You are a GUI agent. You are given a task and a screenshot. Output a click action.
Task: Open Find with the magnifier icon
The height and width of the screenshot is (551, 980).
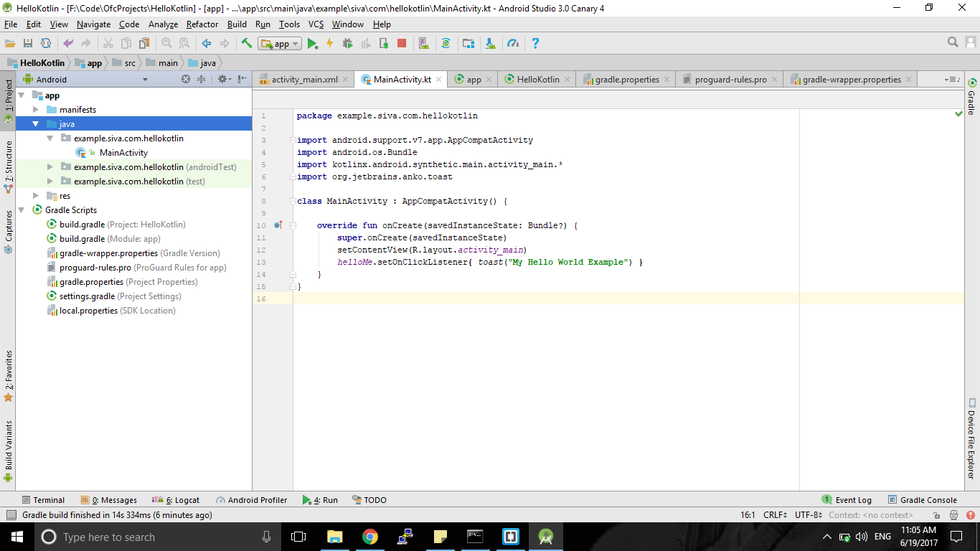(166, 43)
